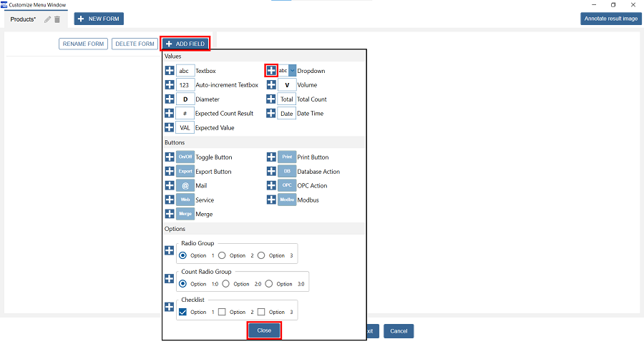This screenshot has width=644, height=344.
Task: Click plus icon next to Diameter
Action: click(170, 99)
